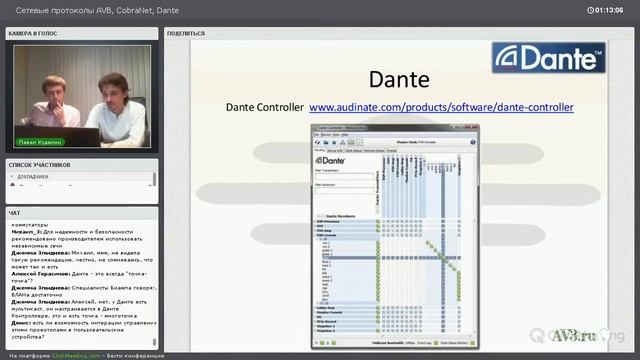Screen dimensions: 640x360
Task: Open the File menu in Dante Controller
Action: (x=316, y=135)
